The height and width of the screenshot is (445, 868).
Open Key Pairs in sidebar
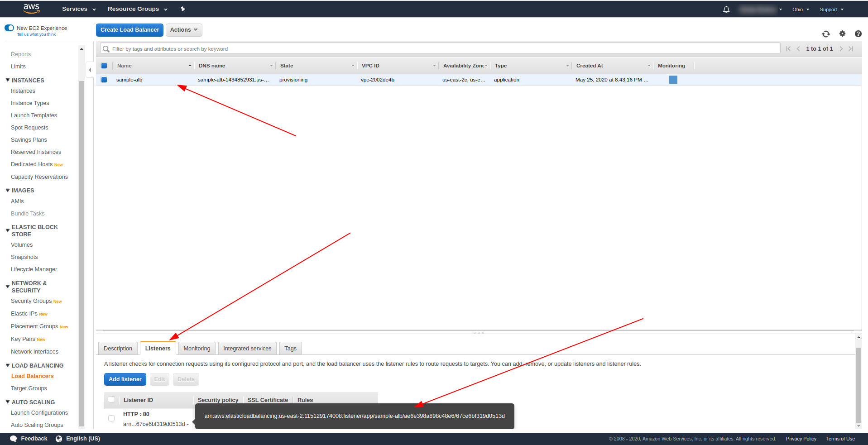(23, 339)
